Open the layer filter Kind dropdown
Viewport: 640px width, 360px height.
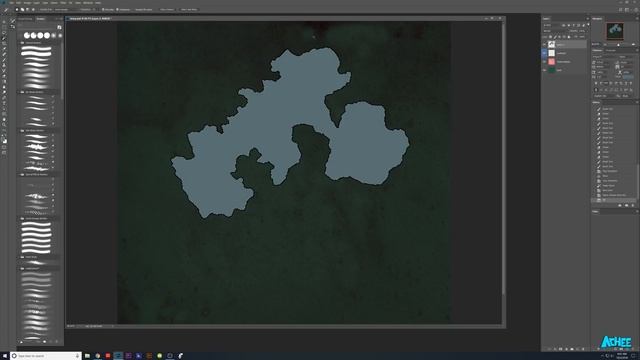pyautogui.click(x=551, y=25)
